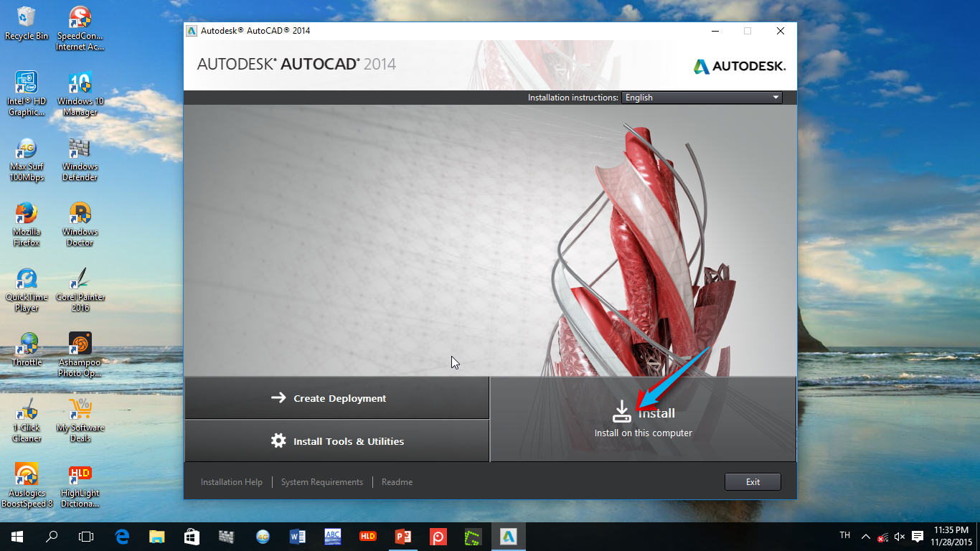Click the Autodesk logo in the header
The width and height of the screenshot is (980, 551).
point(740,66)
